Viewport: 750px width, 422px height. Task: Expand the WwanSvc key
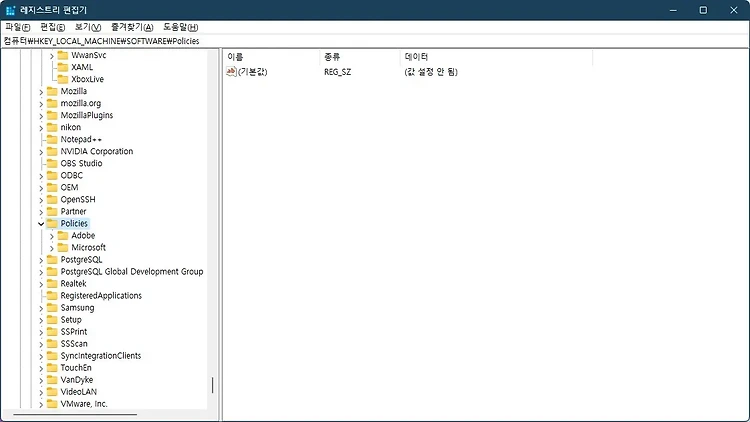click(52, 56)
